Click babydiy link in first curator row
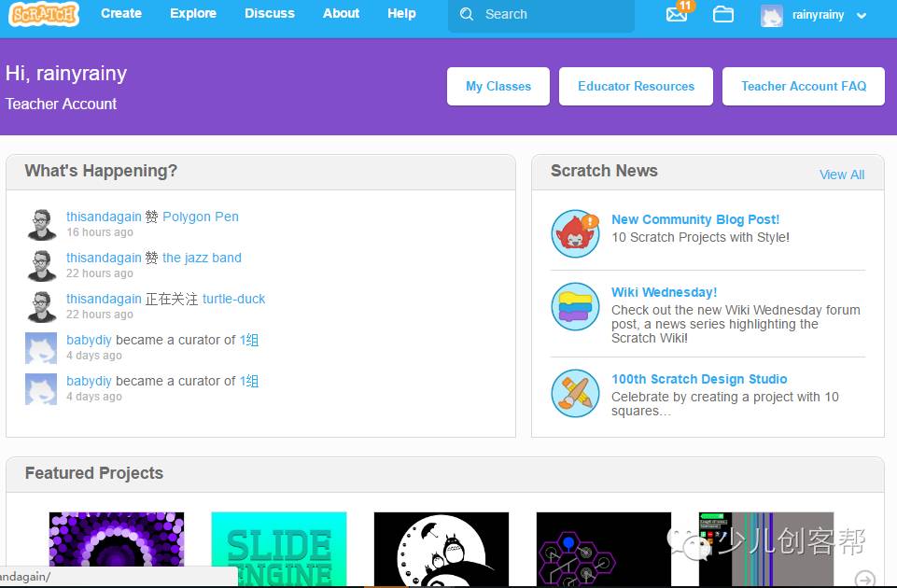The image size is (897, 588). point(89,340)
